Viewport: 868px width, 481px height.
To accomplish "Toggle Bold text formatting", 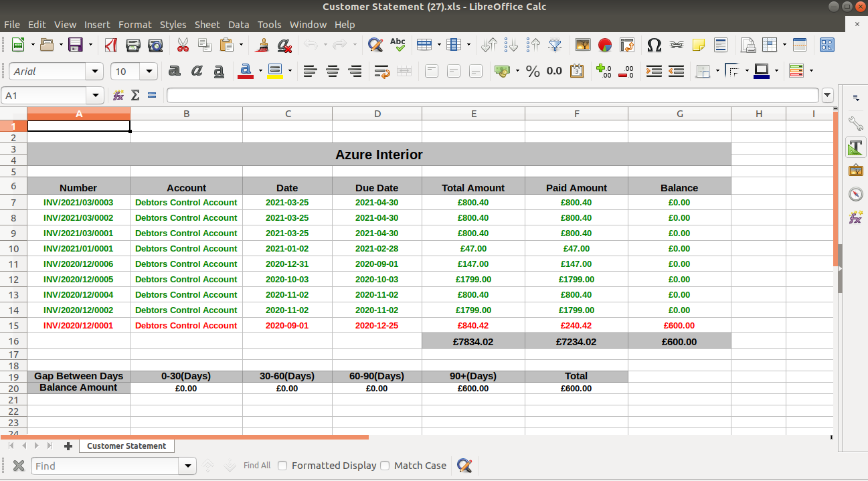I will [175, 71].
